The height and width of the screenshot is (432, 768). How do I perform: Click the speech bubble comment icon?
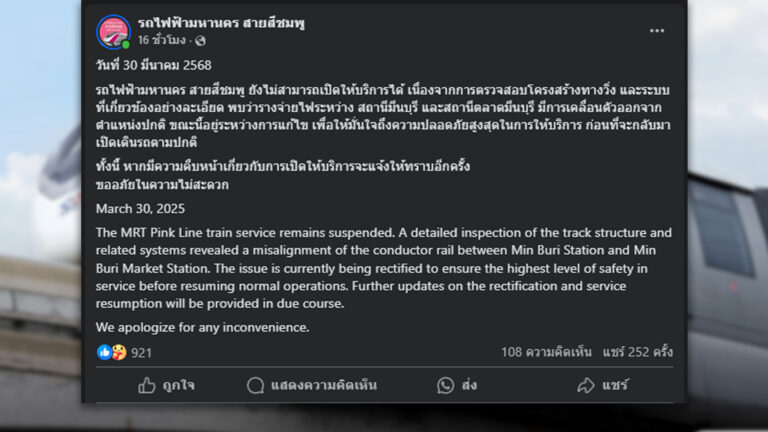[x=256, y=385]
